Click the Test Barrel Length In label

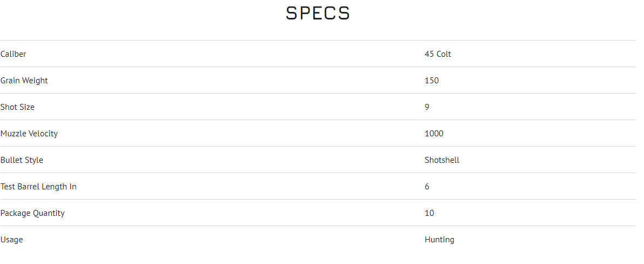click(x=38, y=187)
